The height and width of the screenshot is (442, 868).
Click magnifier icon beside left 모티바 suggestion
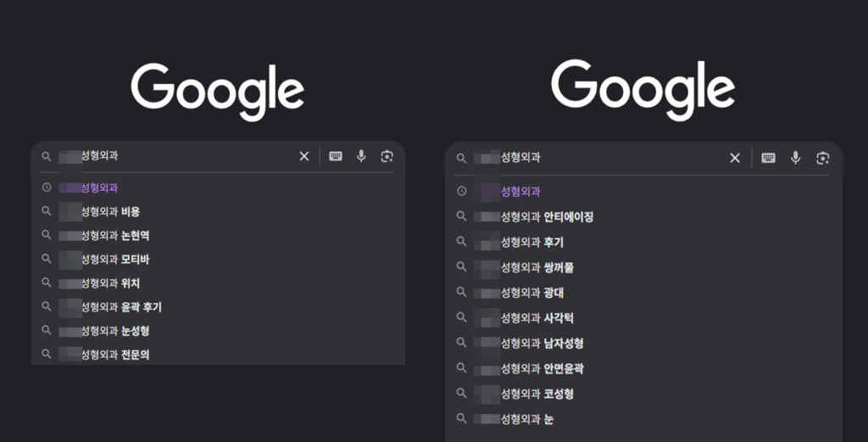(47, 259)
